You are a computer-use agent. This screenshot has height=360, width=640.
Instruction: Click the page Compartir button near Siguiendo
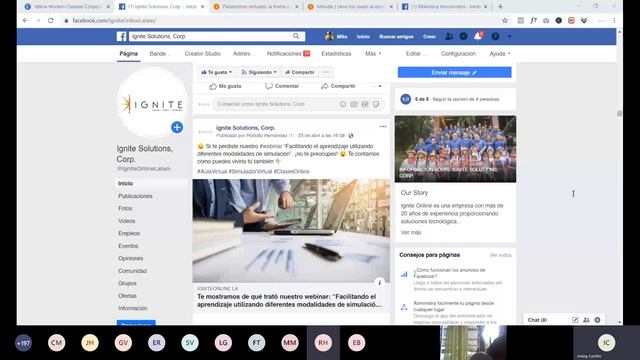(300, 72)
